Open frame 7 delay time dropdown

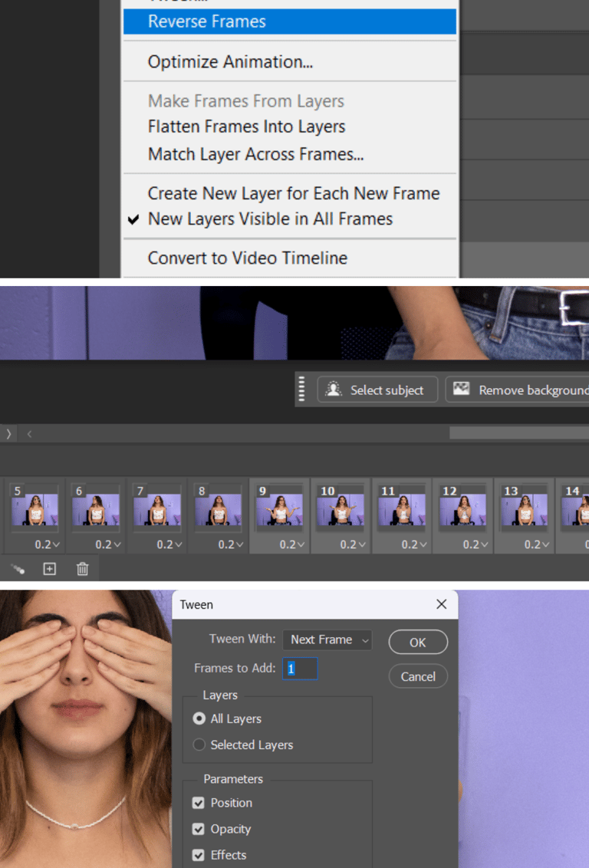(169, 544)
